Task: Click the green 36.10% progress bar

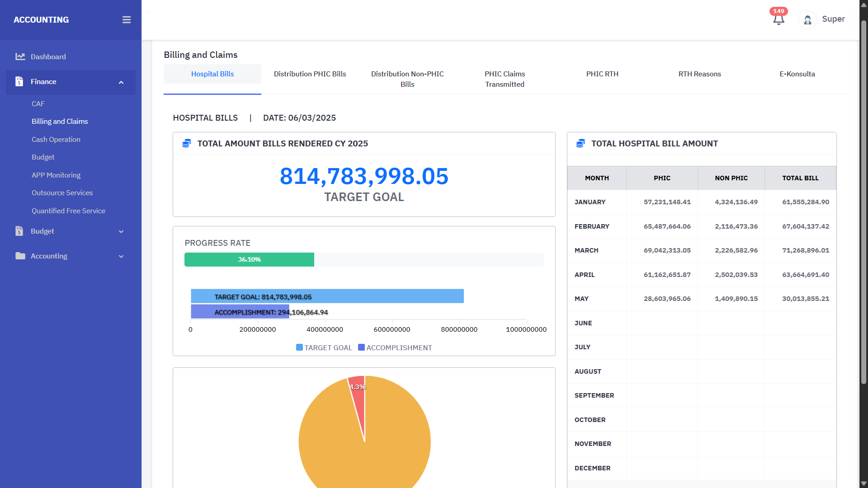Action: 249,259
